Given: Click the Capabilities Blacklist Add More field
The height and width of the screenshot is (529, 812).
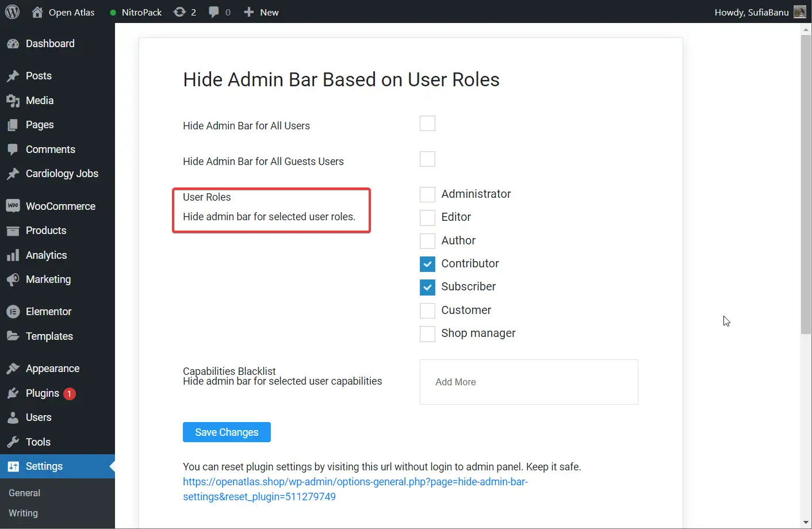Looking at the screenshot, I should click(x=528, y=382).
